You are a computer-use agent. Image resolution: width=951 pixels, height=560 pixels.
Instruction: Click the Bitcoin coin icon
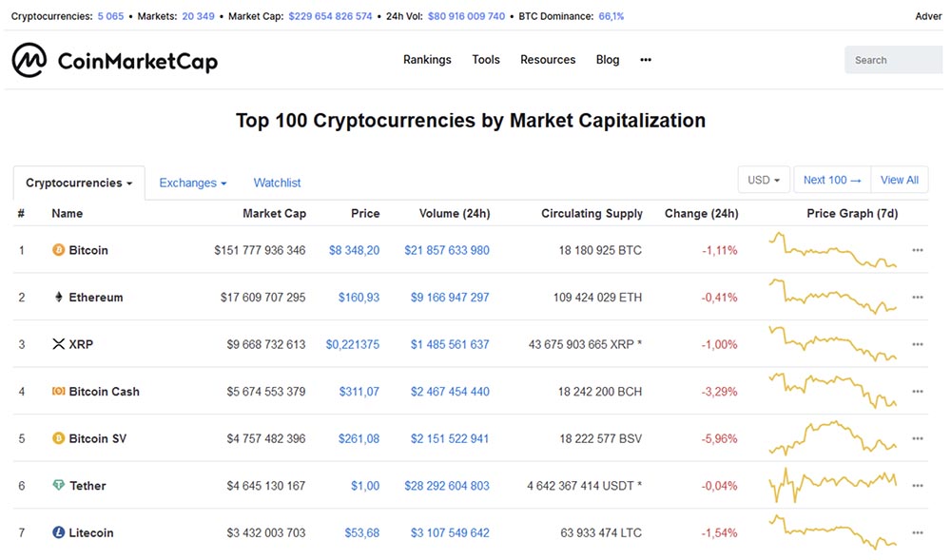pyautogui.click(x=59, y=250)
